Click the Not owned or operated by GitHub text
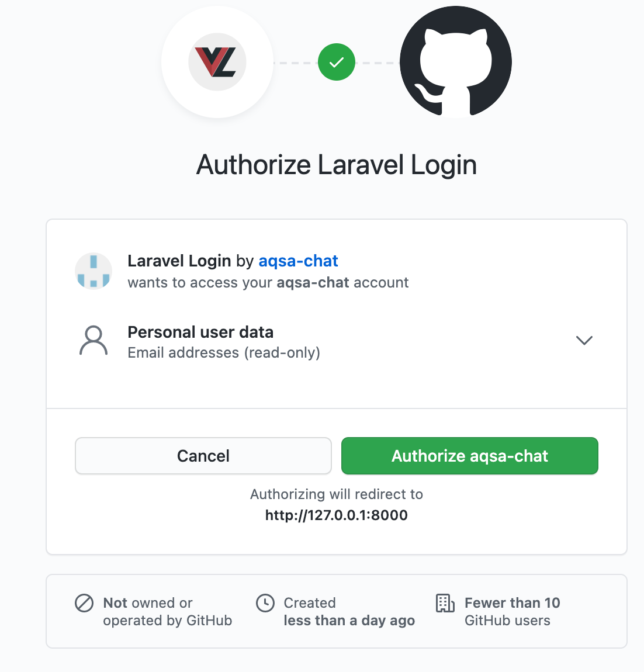 click(x=167, y=612)
